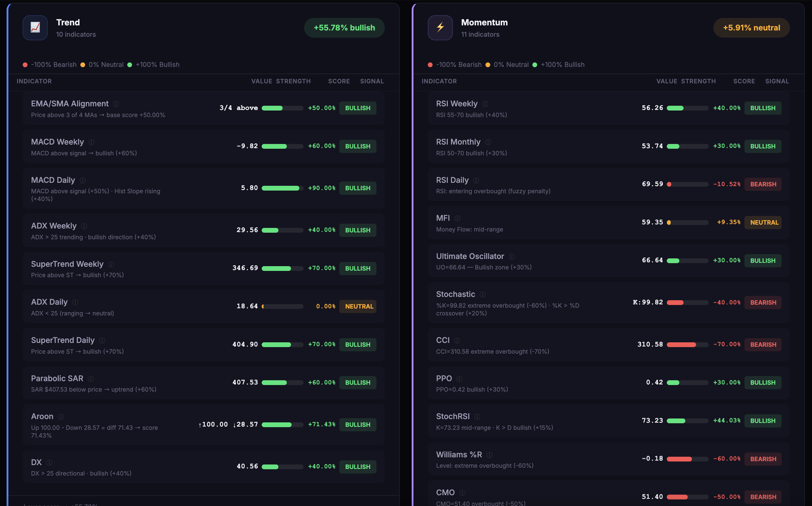Viewport: 812px width, 506px height.
Task: Click the Momentum panel title
Action: point(484,22)
